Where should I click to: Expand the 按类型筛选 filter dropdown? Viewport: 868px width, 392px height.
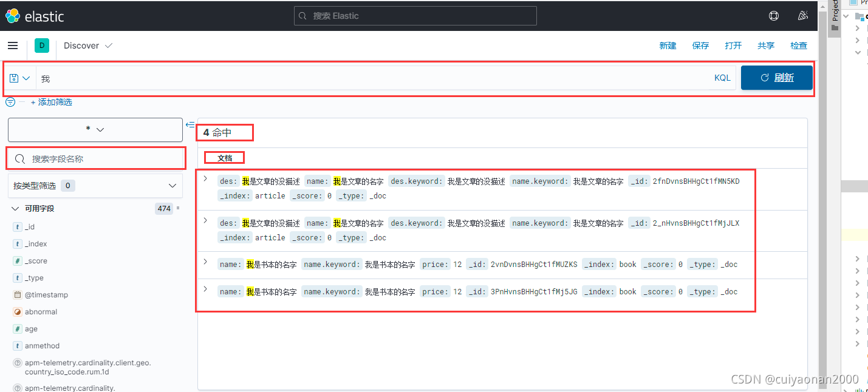[95, 186]
